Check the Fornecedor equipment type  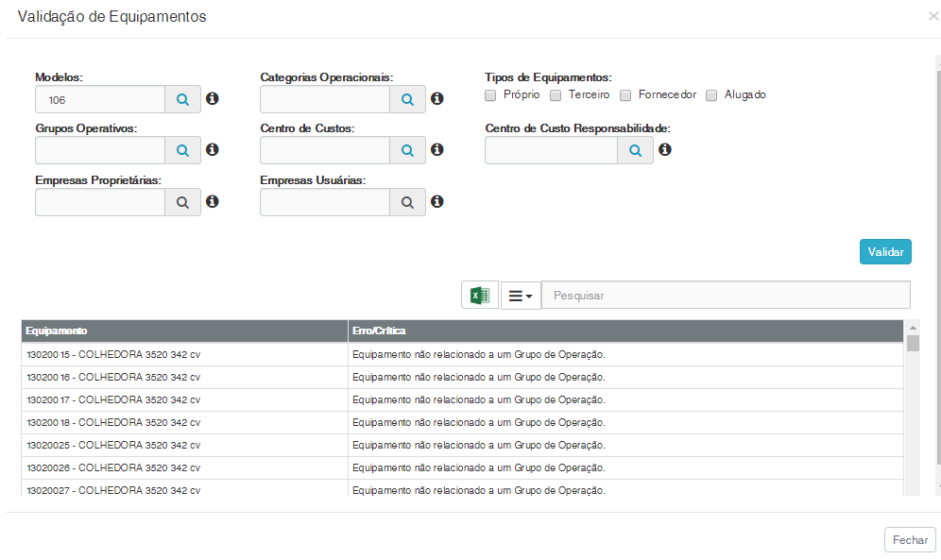tap(625, 95)
